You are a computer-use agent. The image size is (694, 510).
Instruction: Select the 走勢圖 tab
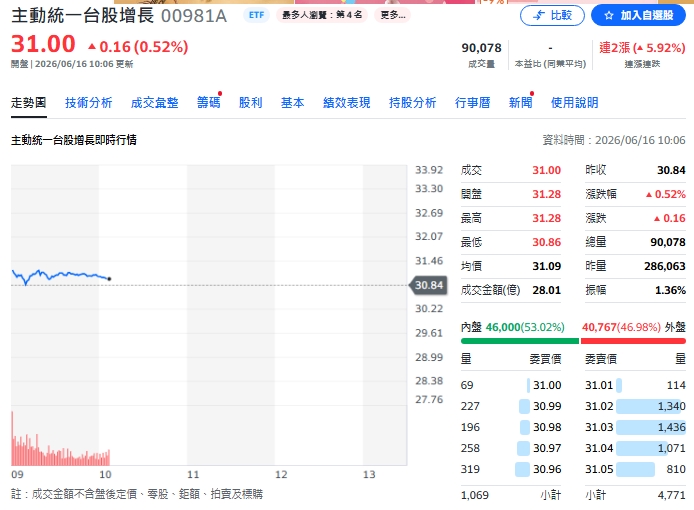pyautogui.click(x=29, y=103)
